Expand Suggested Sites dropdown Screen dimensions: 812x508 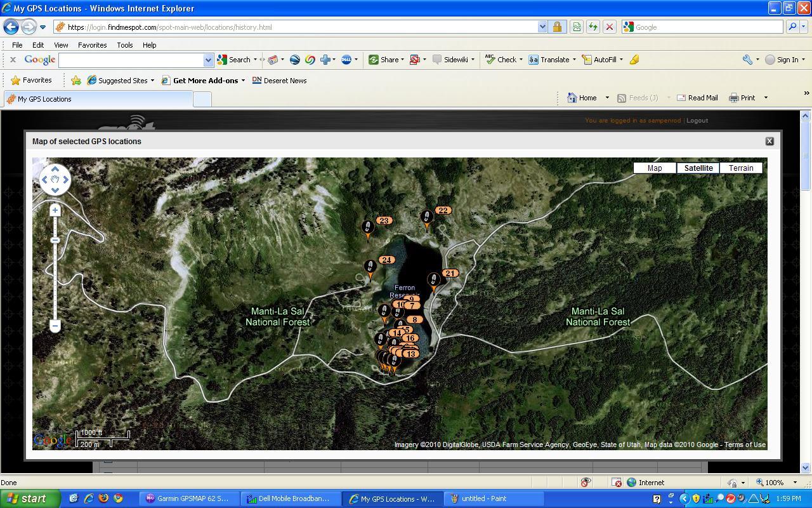pos(152,81)
